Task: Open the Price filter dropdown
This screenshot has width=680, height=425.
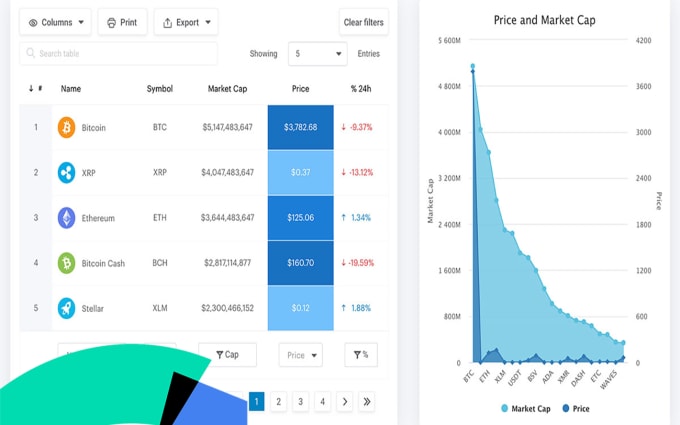Action: 301,355
